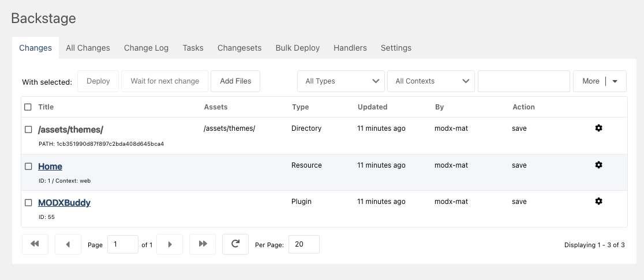Viewport: 644px width, 280px height.
Task: Sort by the Type column header
Action: 300,107
